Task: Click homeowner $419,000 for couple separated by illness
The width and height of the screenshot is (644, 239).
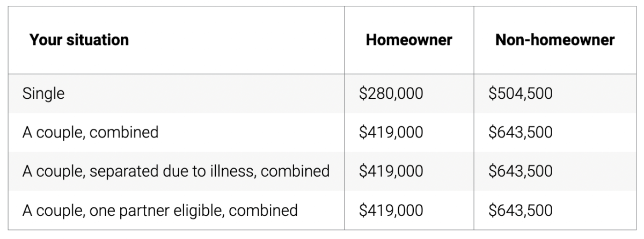Action: [x=391, y=171]
